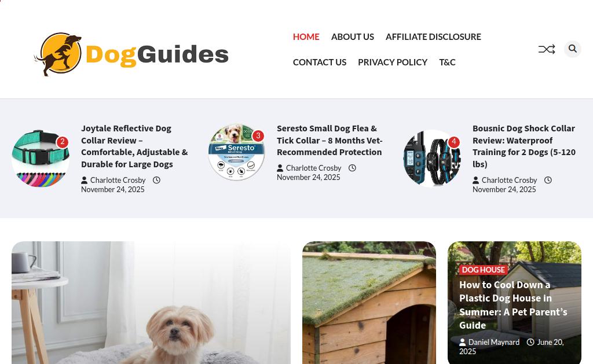Click the DogGuides logo
This screenshot has height=364, width=593.
pyautogui.click(x=131, y=54)
